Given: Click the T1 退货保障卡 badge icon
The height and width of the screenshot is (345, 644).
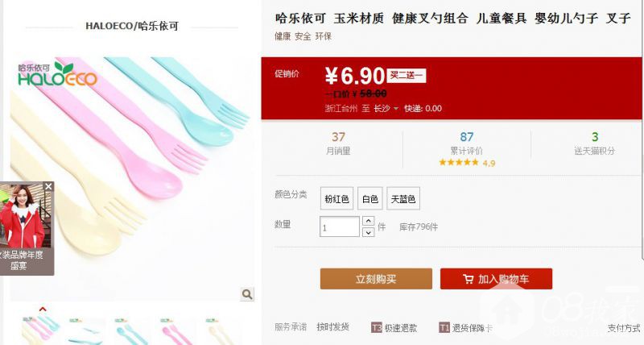Looking at the screenshot, I should click(444, 328).
